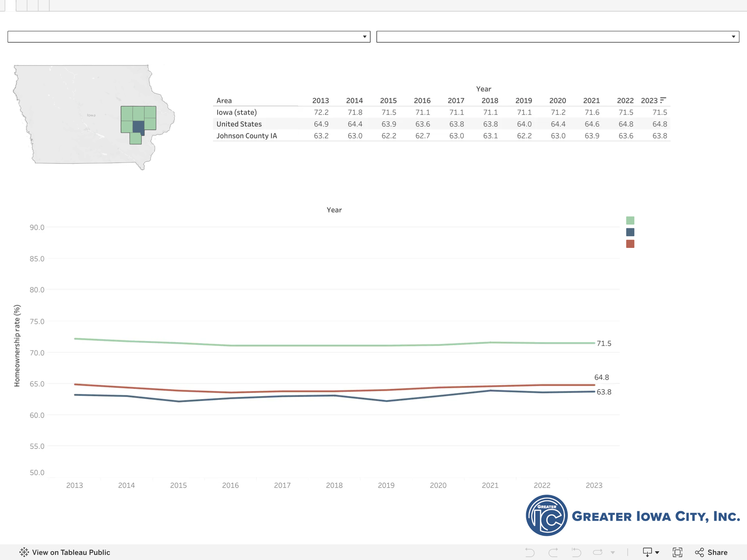The height and width of the screenshot is (560, 747).
Task: Open the left filter dropdown
Action: [189, 36]
